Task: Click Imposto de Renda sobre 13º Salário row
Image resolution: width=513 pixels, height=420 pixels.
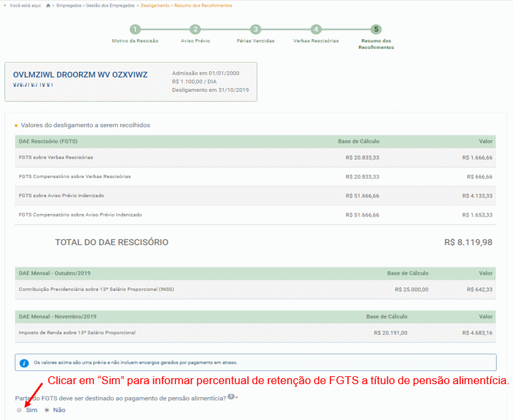Action: pyautogui.click(x=255, y=333)
